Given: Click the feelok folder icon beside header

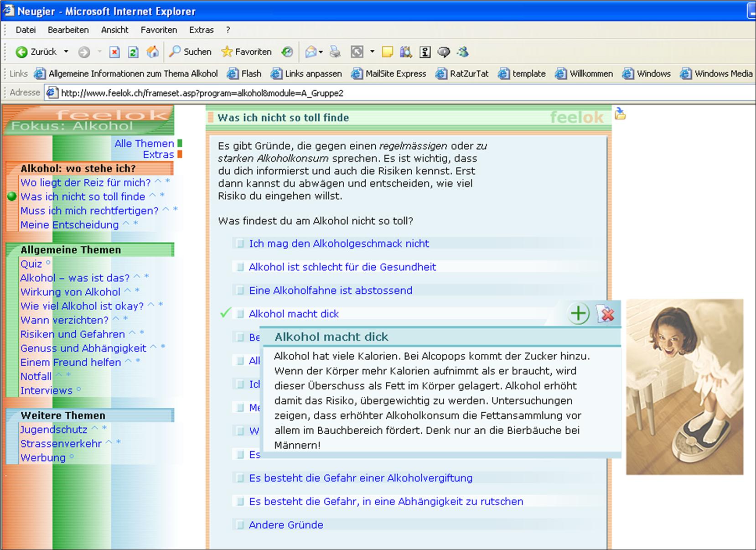Looking at the screenshot, I should pyautogui.click(x=620, y=114).
